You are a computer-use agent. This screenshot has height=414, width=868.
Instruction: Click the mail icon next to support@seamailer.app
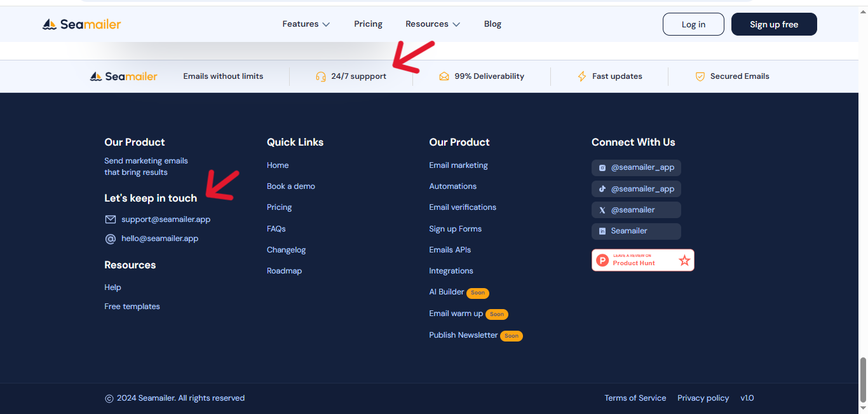111,219
